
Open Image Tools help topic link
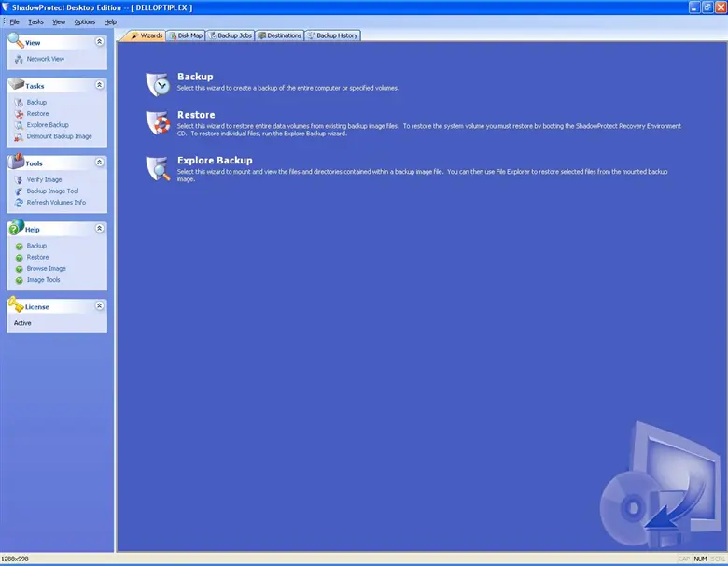(43, 280)
